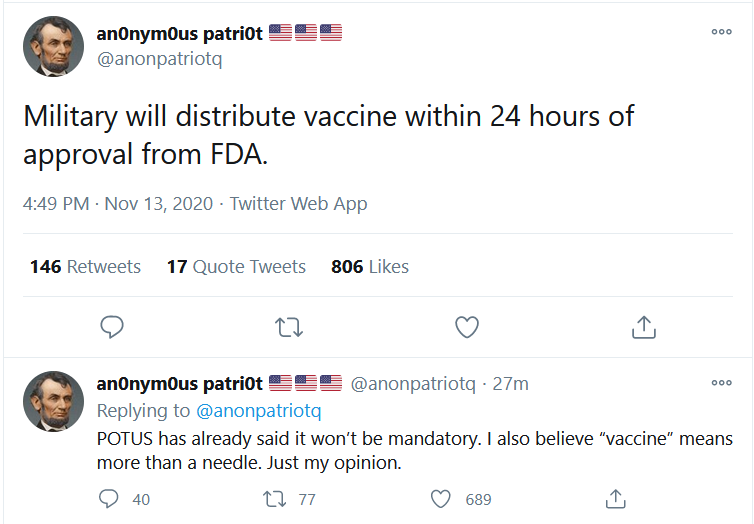Open the reply tweet's three-dot menu
The width and height of the screenshot is (754, 524).
click(721, 383)
